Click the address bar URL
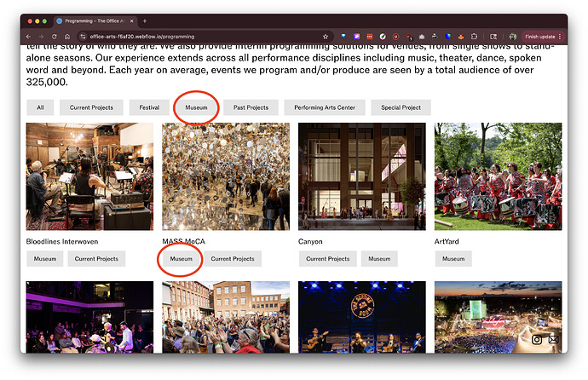The width and height of the screenshot is (588, 380). 142,37
